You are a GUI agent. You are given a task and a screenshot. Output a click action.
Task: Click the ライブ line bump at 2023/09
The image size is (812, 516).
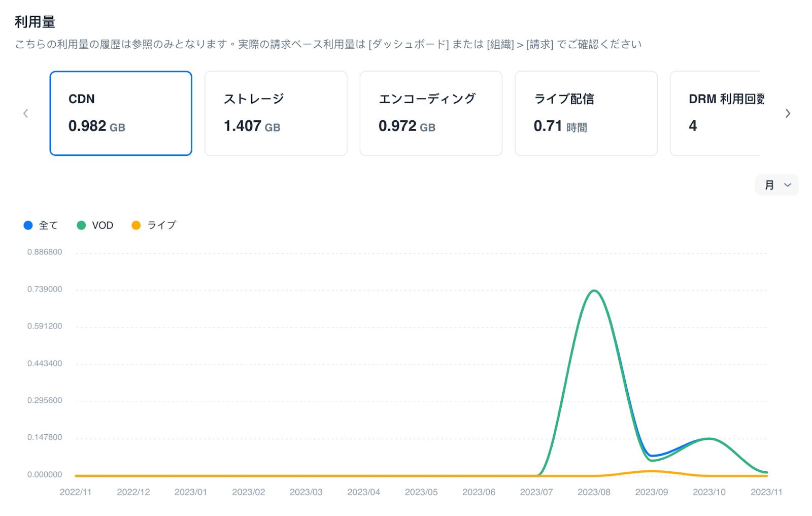pos(652,471)
